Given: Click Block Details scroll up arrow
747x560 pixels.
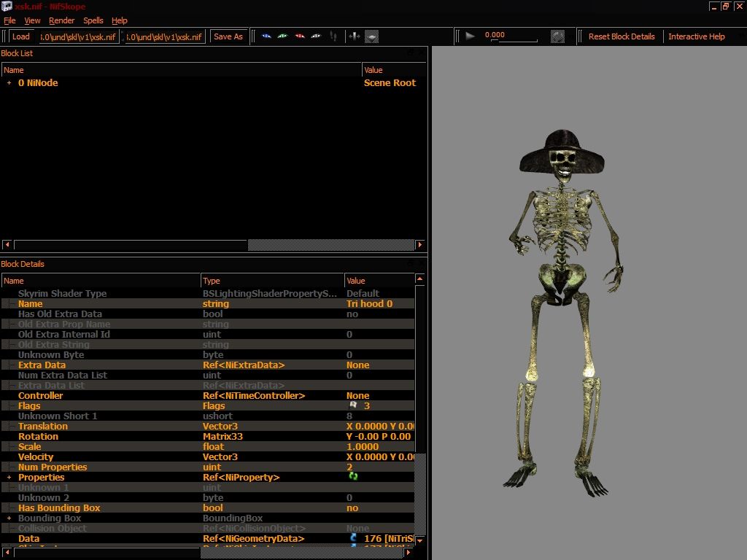Looking at the screenshot, I should point(419,279).
